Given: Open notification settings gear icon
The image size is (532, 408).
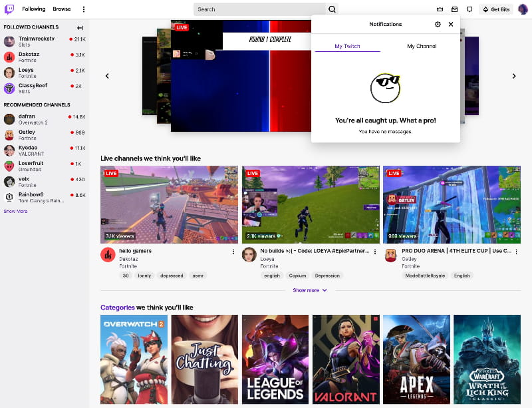Looking at the screenshot, I should tap(438, 24).
